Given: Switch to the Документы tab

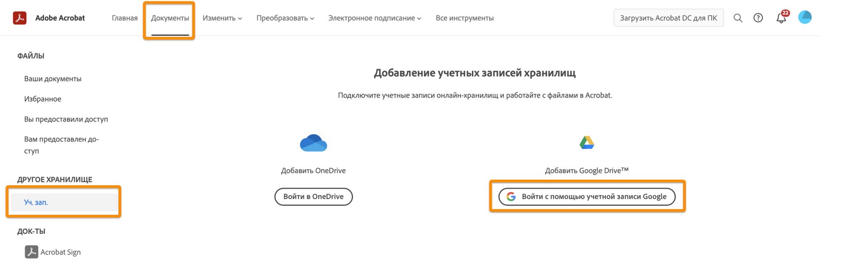Looking at the screenshot, I should (170, 18).
